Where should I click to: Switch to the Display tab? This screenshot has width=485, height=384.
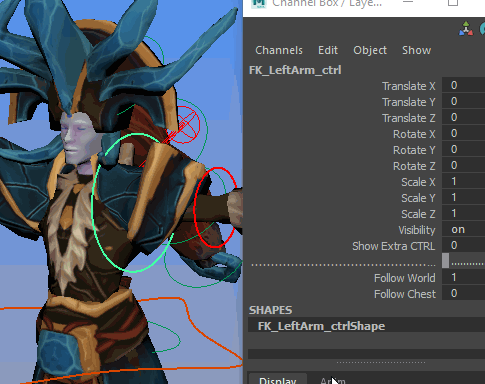pyautogui.click(x=278, y=379)
